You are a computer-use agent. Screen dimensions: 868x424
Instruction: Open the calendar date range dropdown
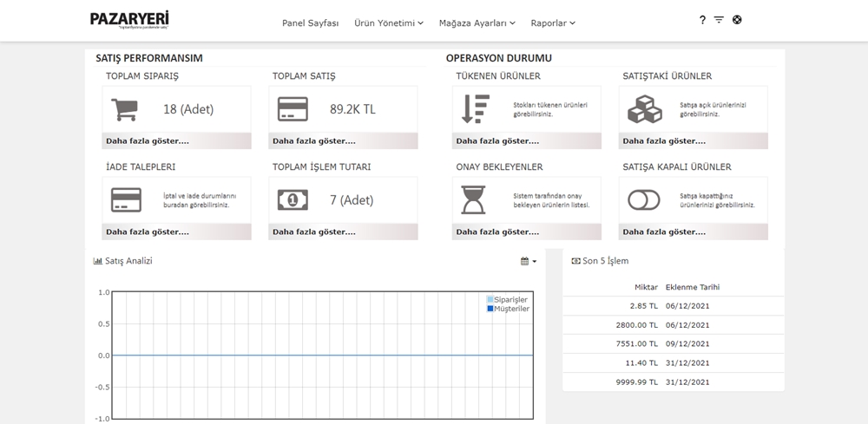(x=528, y=262)
